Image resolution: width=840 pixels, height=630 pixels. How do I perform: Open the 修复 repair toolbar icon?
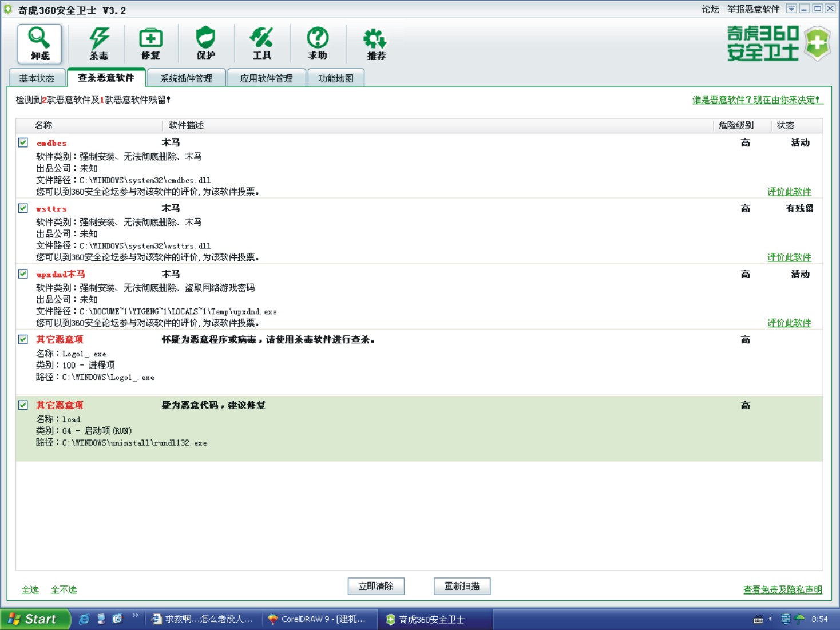pos(150,43)
